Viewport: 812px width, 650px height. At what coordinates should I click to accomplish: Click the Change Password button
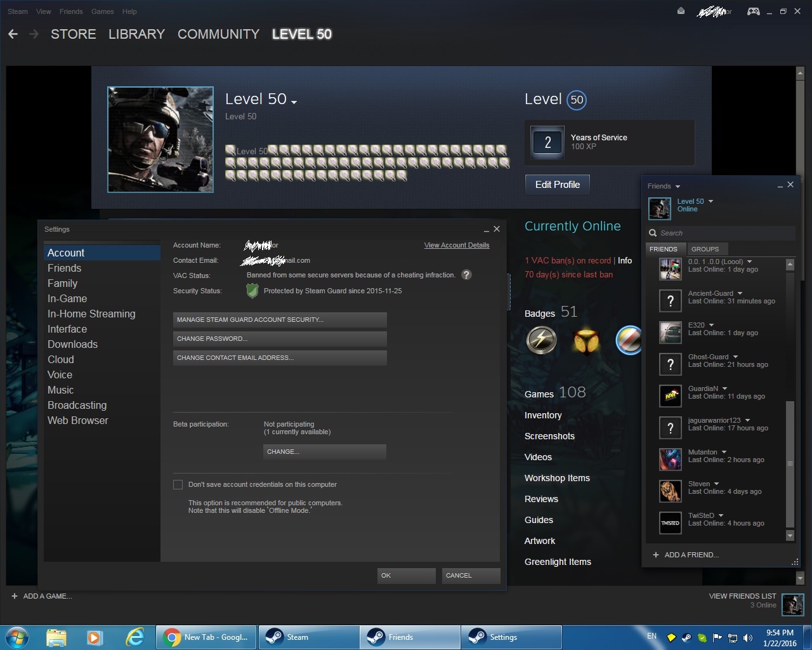pos(280,338)
